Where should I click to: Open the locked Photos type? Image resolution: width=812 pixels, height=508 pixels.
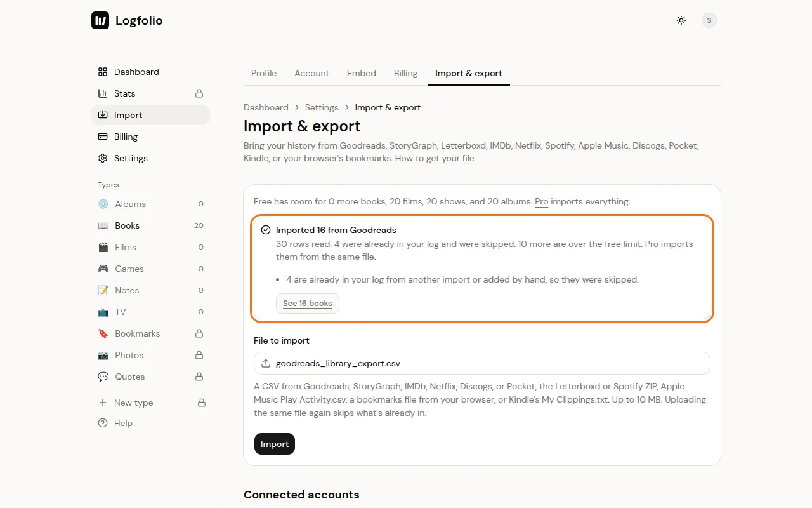coord(150,355)
